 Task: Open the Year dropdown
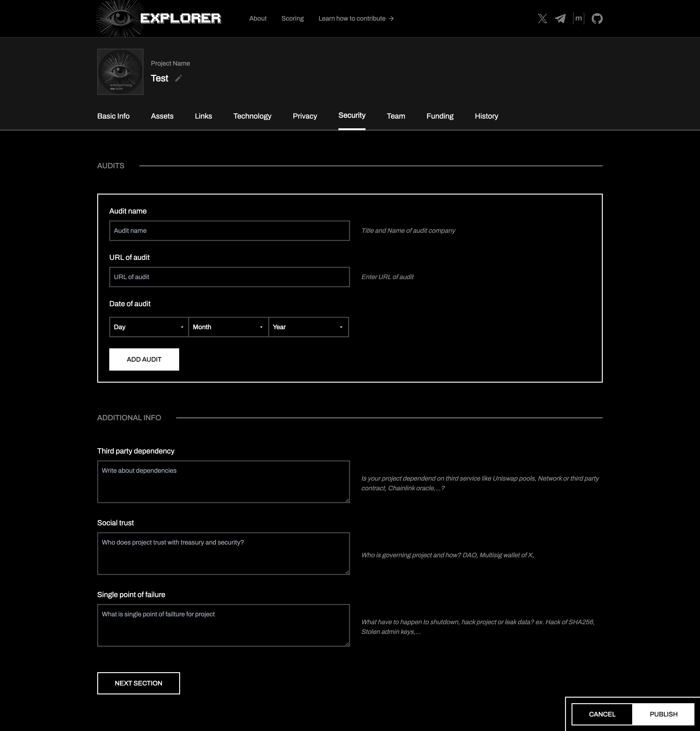309,327
